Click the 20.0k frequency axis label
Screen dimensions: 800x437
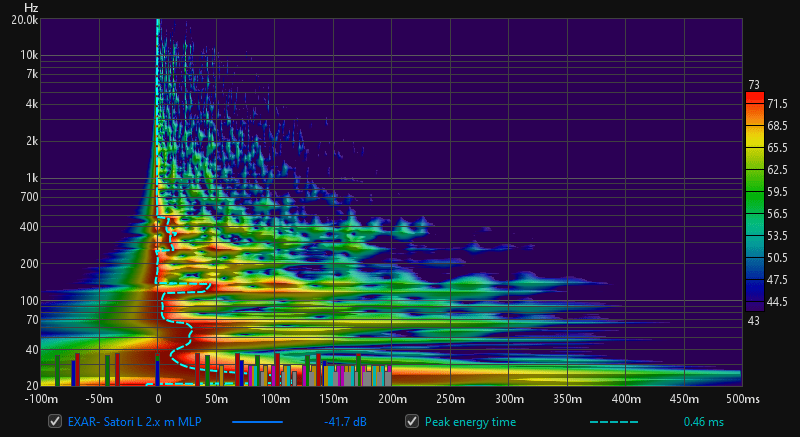pos(27,19)
